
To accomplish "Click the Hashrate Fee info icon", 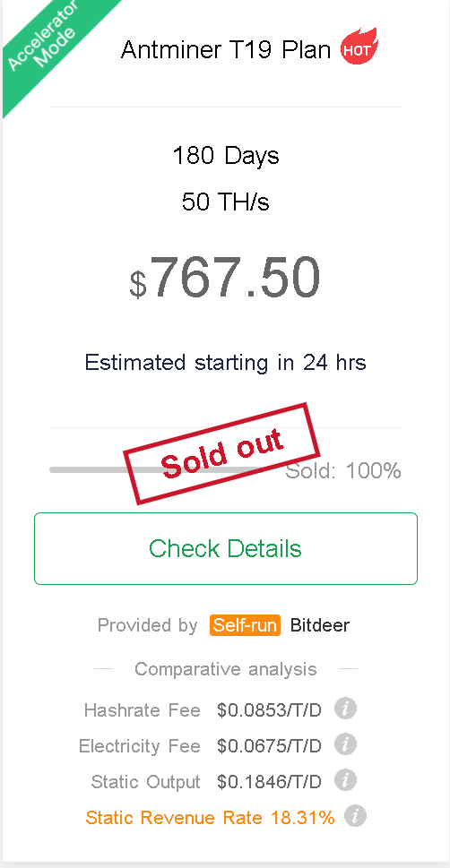I will pos(345,709).
